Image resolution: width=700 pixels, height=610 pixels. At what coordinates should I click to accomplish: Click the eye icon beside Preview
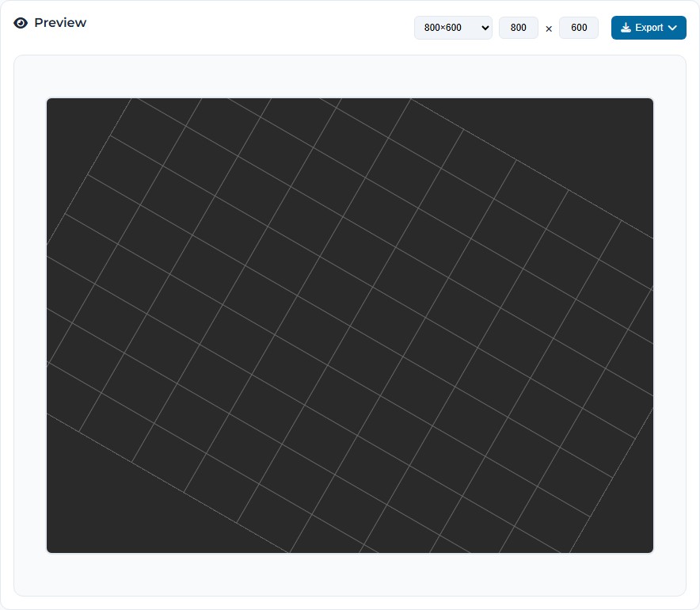point(21,23)
